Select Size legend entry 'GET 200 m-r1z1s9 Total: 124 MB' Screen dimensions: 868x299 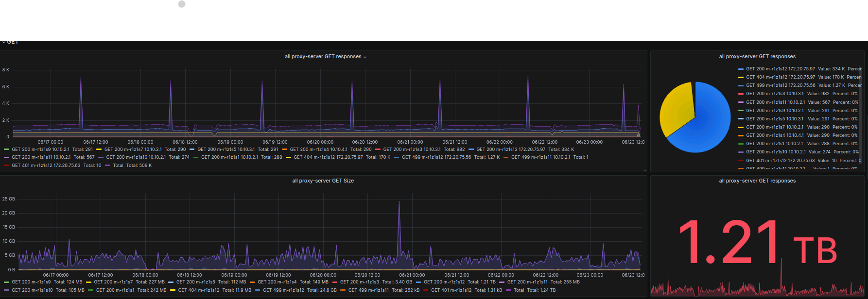(x=43, y=282)
